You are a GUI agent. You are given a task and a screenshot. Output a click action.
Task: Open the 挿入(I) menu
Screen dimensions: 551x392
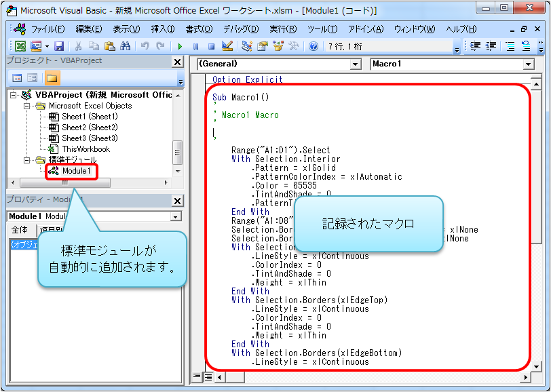[x=163, y=29]
